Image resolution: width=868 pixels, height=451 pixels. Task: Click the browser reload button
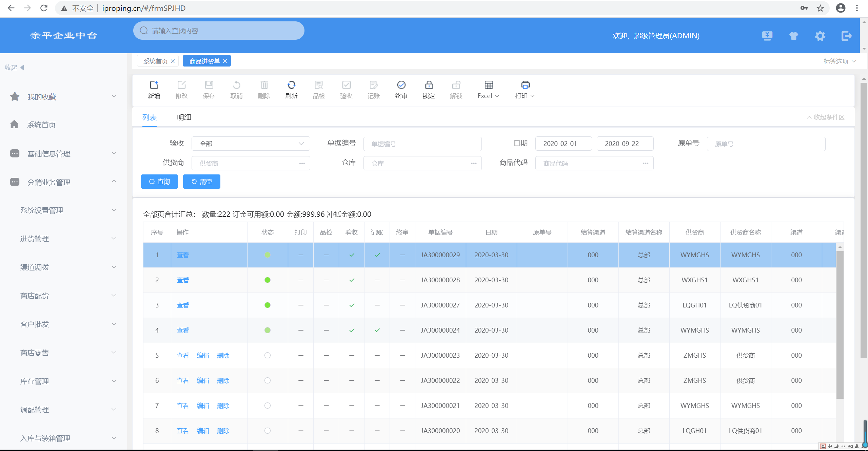44,8
